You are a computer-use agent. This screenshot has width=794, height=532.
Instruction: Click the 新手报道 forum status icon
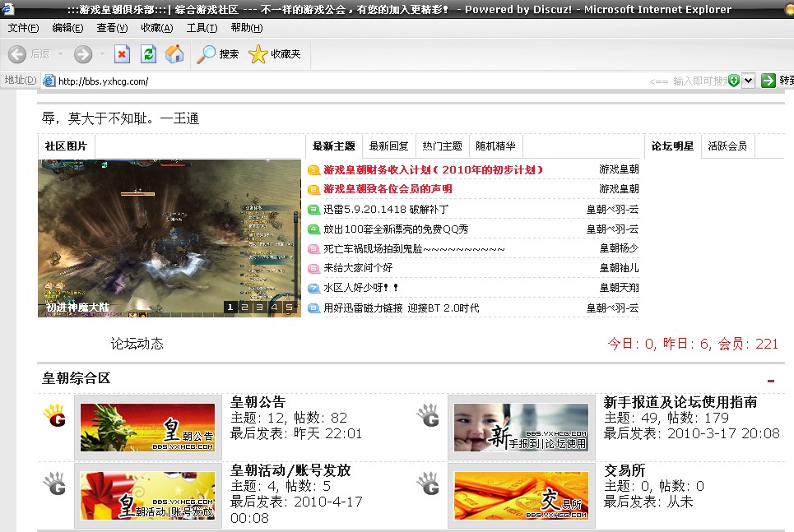click(429, 415)
